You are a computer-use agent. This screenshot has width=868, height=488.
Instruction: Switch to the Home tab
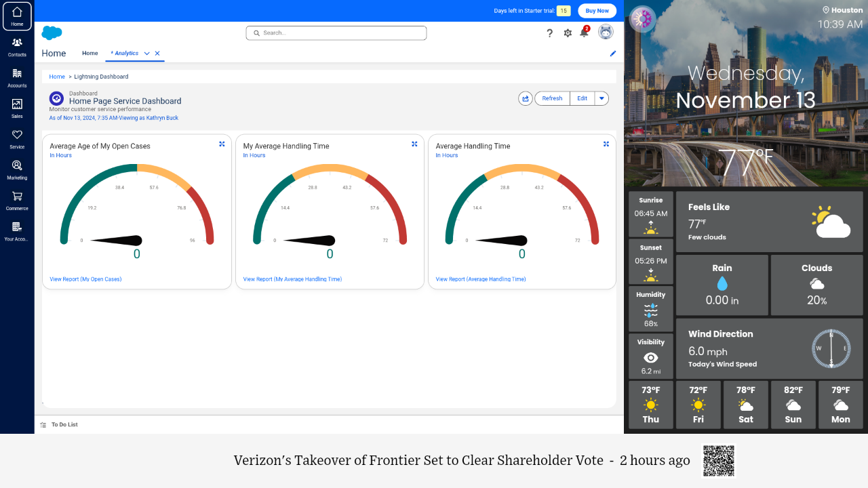click(90, 54)
